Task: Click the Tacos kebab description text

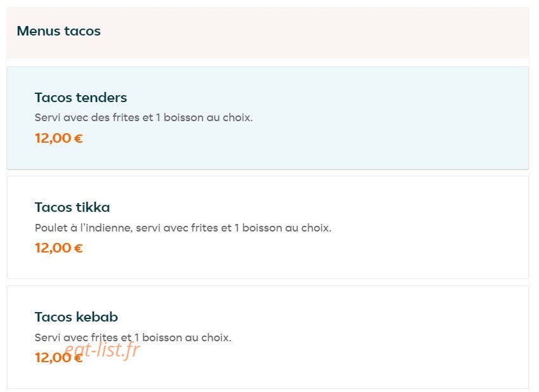Action: pos(133,337)
